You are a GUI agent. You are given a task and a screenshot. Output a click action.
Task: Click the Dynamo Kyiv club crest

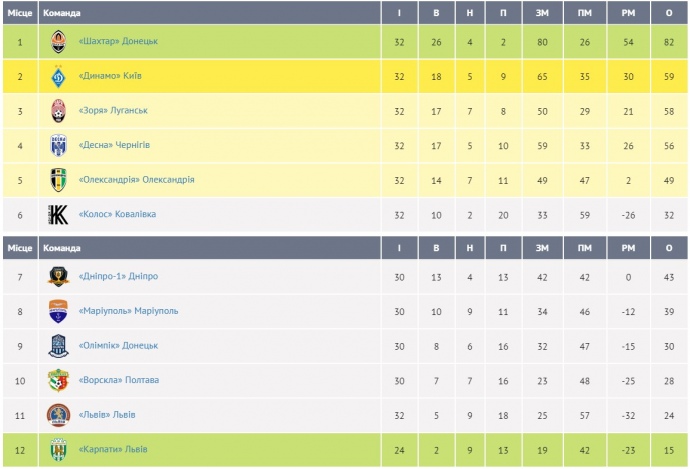58,76
